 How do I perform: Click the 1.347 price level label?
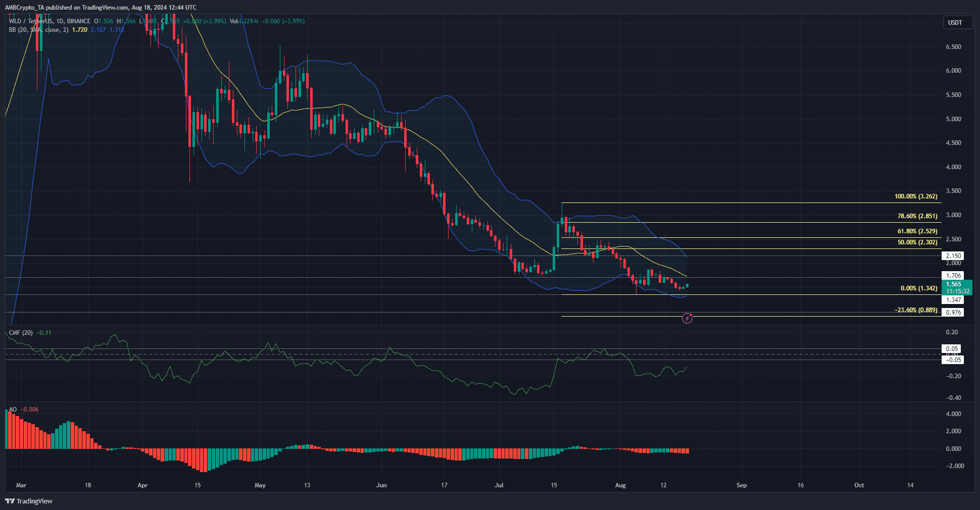(953, 300)
